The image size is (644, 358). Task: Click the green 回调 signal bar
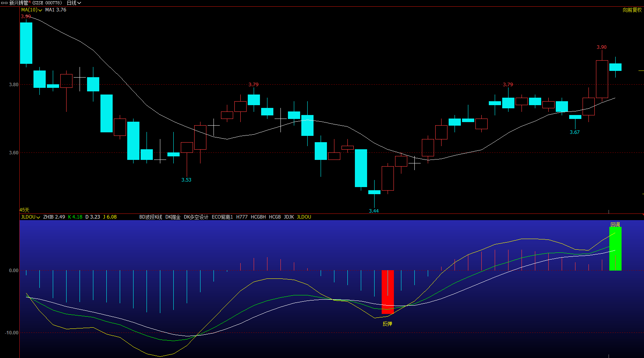click(x=615, y=249)
